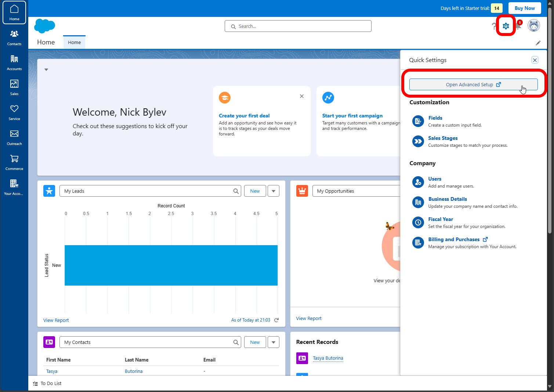Open the Users link
Screen dimensions: 554x392
[435, 179]
